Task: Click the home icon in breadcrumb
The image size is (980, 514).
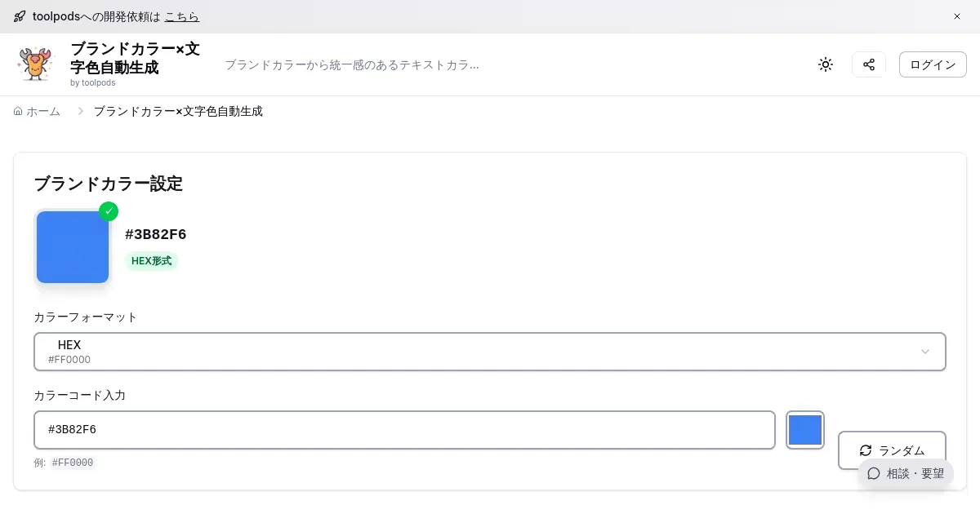Action: pyautogui.click(x=18, y=112)
